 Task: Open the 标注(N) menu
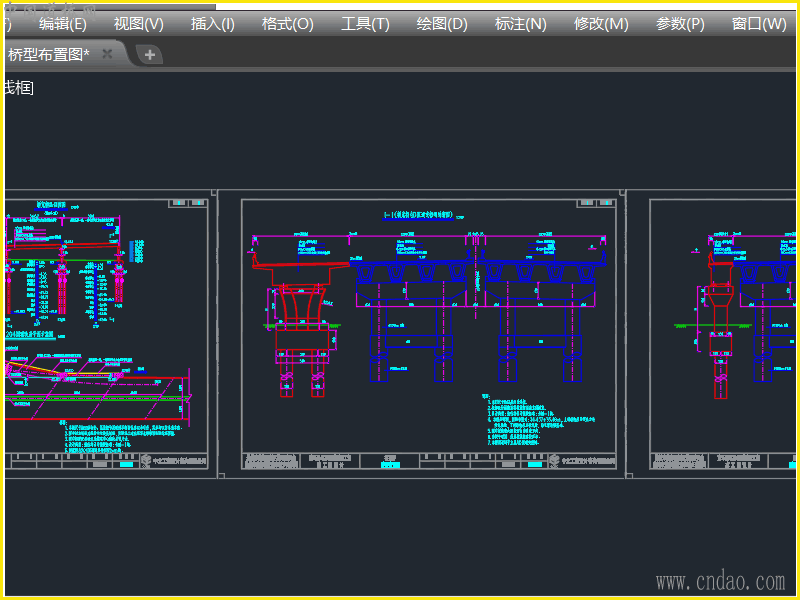520,24
